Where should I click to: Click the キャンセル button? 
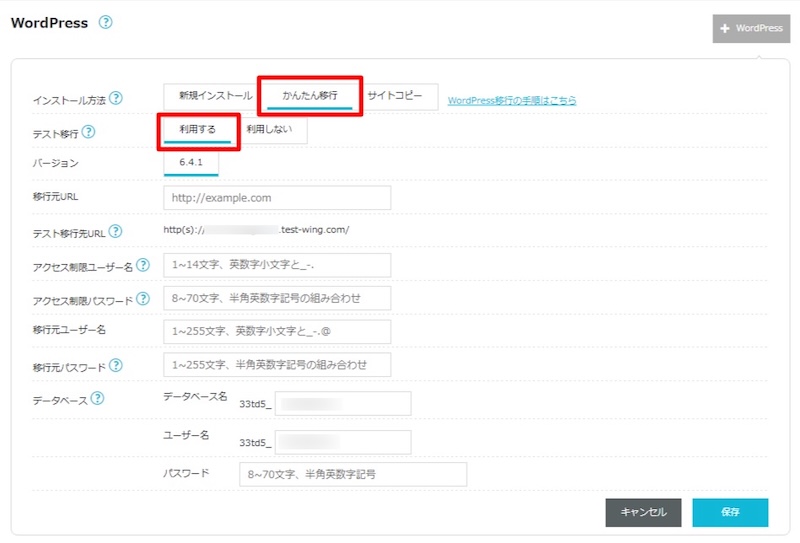click(x=643, y=512)
